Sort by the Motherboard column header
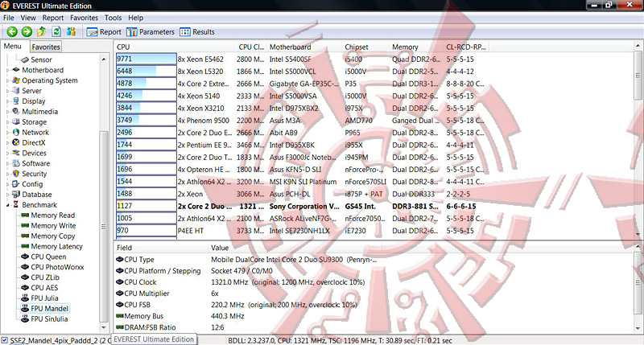Image resolution: width=644 pixels, height=345 pixels. click(x=304, y=47)
